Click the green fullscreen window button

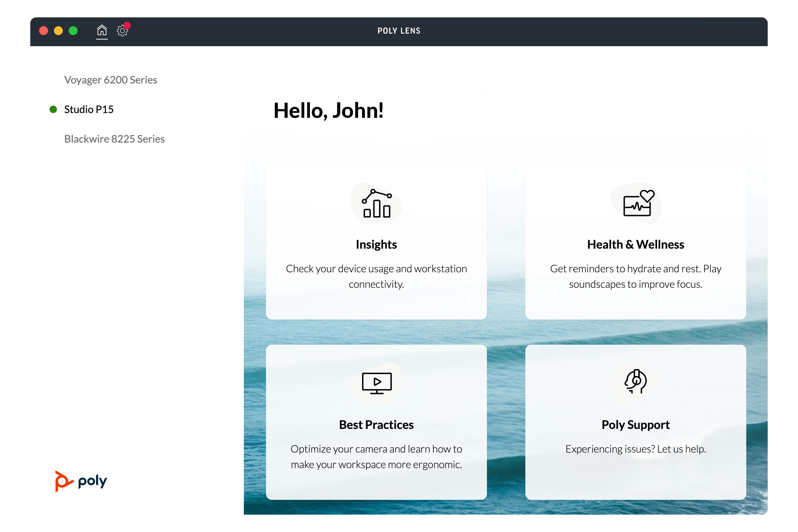point(73,31)
